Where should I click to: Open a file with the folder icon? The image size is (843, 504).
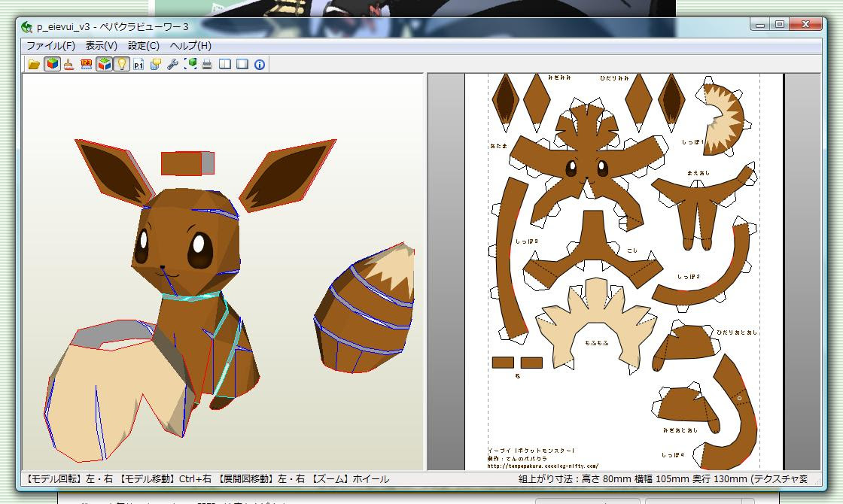(34, 65)
